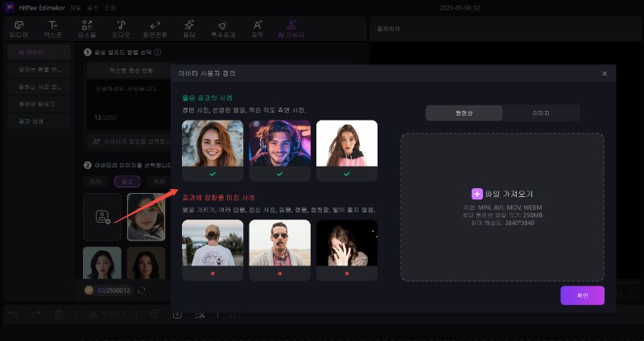
Task: Click bad example photo of woman covering face
Action: coord(347,243)
